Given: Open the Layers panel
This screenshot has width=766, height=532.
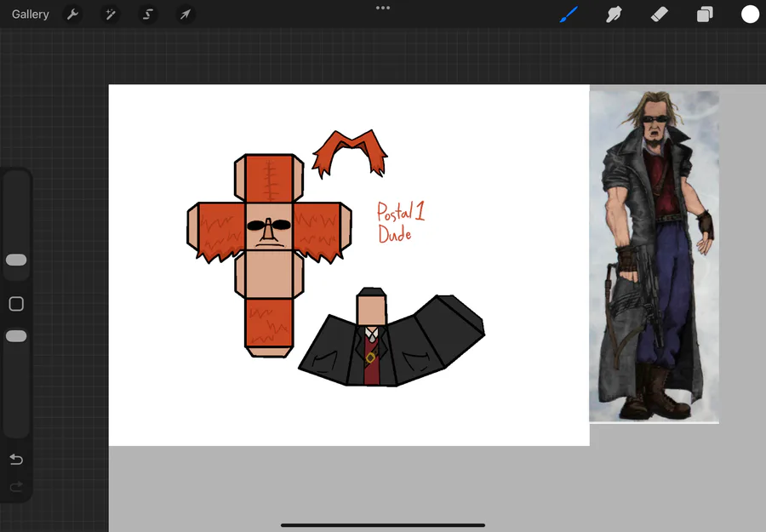Looking at the screenshot, I should coord(705,14).
